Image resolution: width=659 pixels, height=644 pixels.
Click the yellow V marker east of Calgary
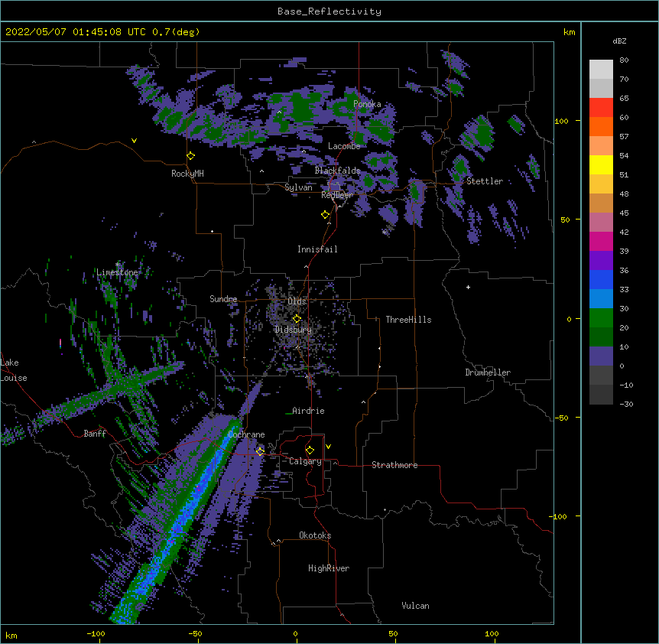[328, 447]
